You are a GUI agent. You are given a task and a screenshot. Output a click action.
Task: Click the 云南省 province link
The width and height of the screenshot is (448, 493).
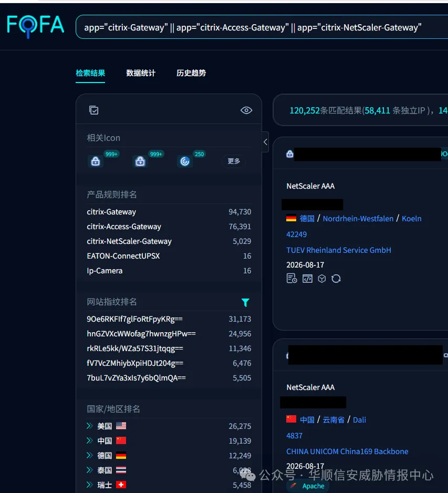[334, 420]
